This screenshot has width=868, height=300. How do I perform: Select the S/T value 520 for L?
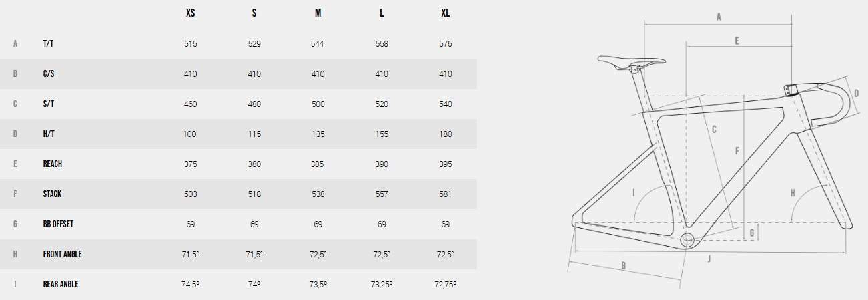tap(382, 104)
